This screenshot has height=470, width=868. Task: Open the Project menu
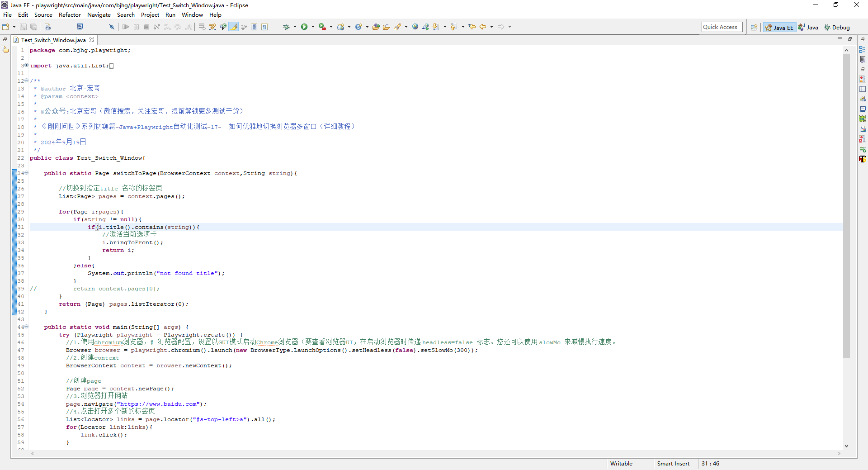[x=150, y=14]
